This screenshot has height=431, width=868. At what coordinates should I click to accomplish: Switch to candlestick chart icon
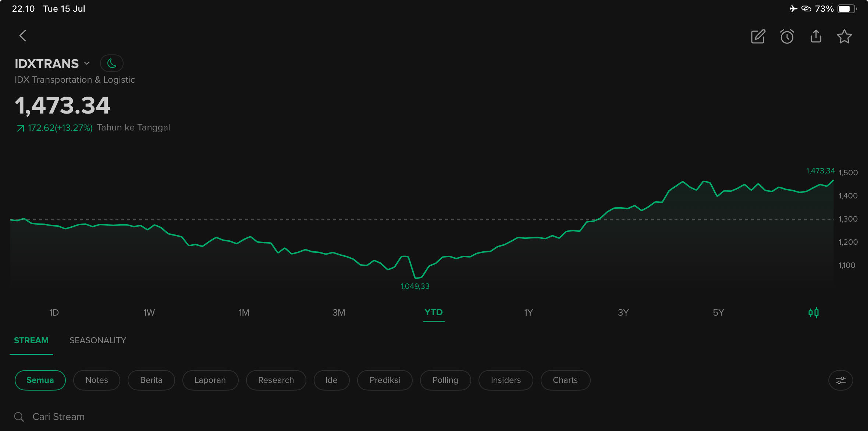click(x=813, y=313)
